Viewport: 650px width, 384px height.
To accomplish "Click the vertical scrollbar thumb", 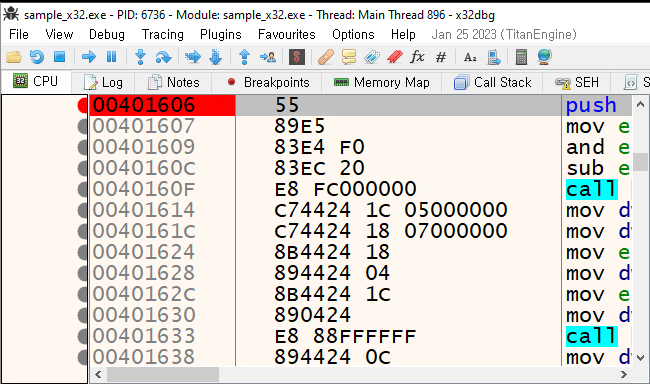I will click(x=640, y=162).
